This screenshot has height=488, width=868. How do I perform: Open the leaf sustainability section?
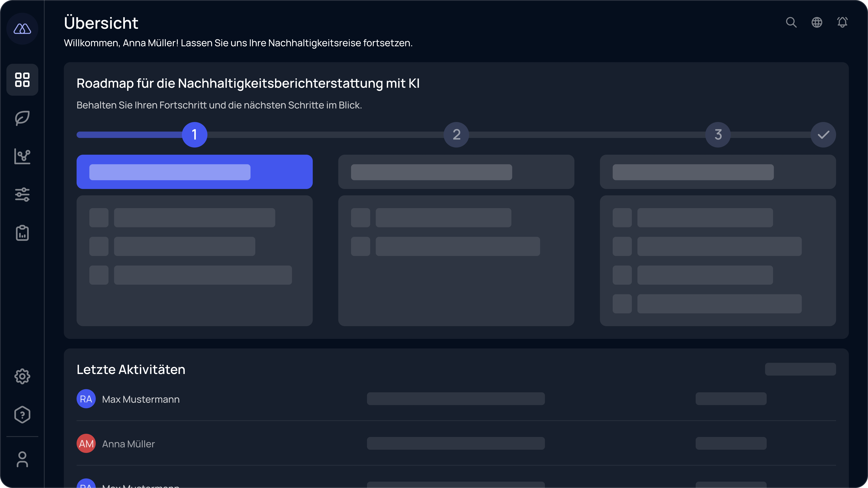pos(22,118)
